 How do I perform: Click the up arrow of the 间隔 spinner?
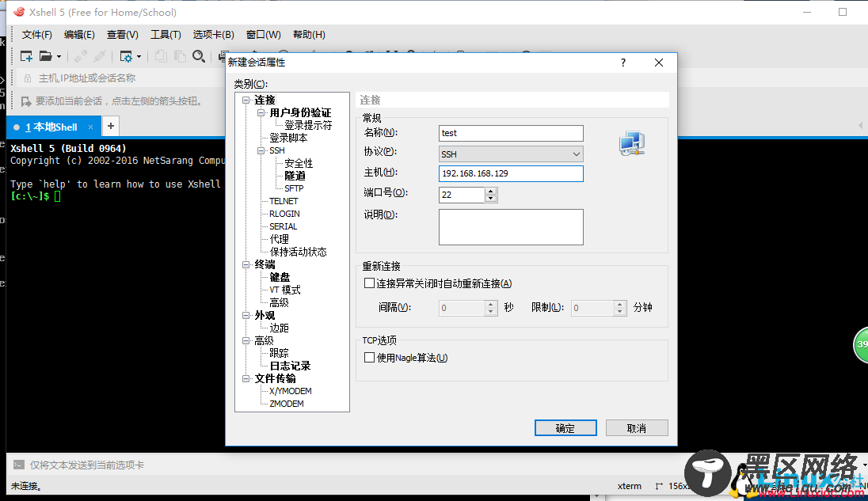click(490, 304)
